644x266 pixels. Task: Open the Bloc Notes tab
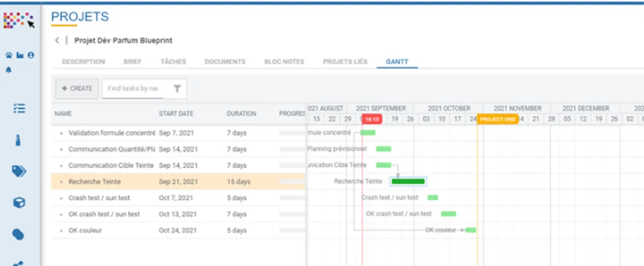coord(284,62)
